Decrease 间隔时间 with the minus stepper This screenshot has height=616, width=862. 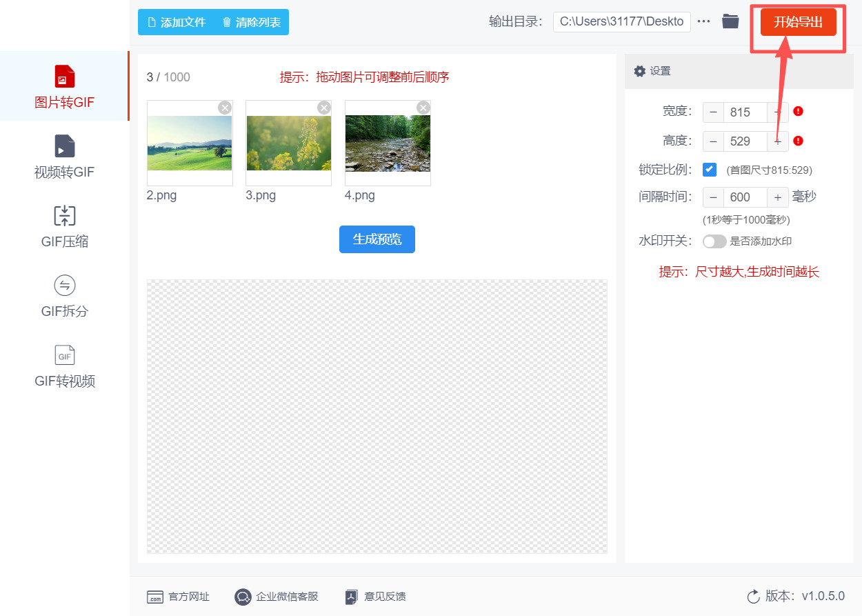[713, 197]
